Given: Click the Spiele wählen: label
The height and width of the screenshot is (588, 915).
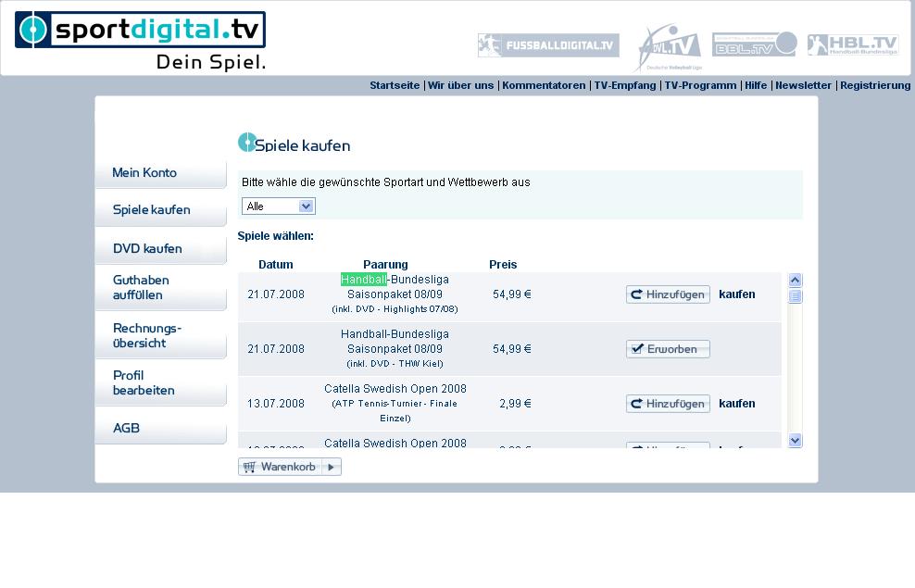Looking at the screenshot, I should click(x=275, y=236).
